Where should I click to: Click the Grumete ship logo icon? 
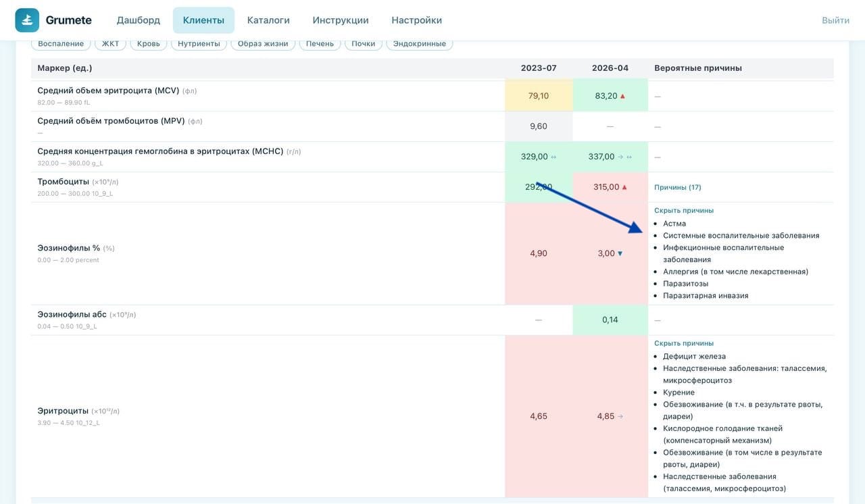pos(27,20)
